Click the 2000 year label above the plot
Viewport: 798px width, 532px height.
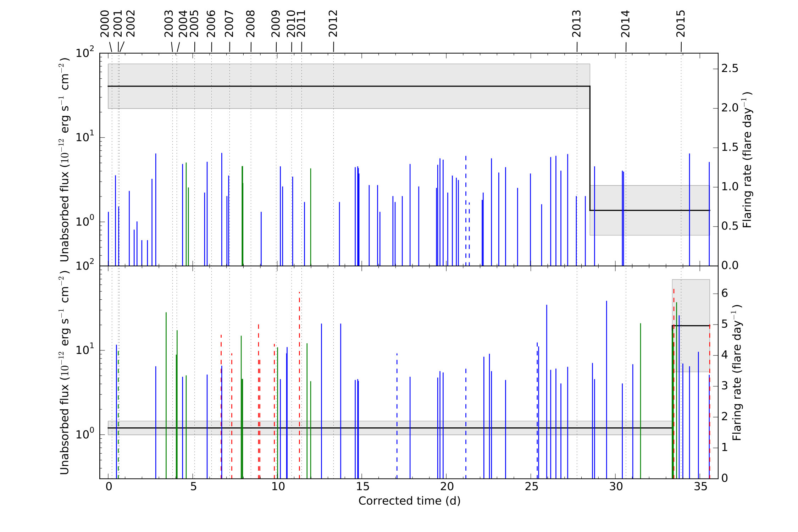coord(105,24)
